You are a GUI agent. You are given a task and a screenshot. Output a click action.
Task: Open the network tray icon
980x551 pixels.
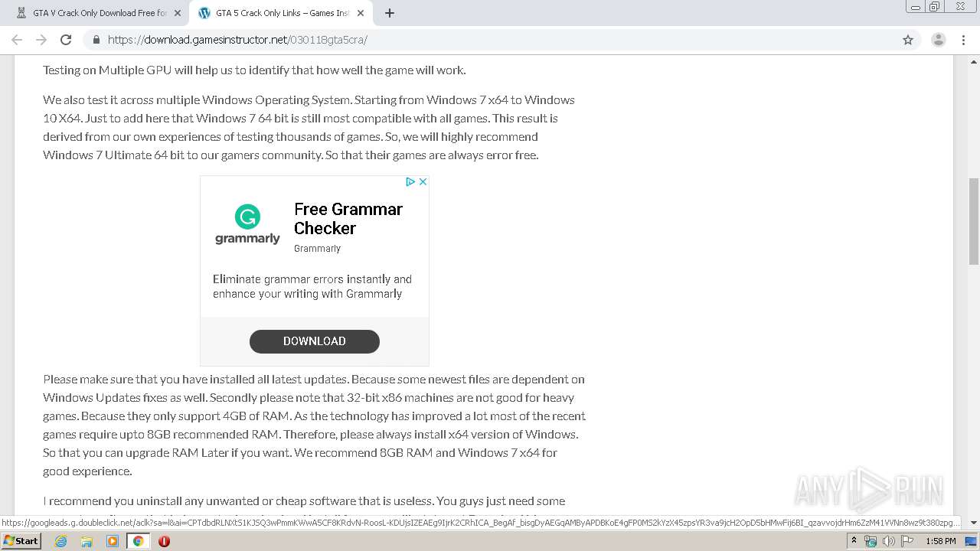(871, 541)
